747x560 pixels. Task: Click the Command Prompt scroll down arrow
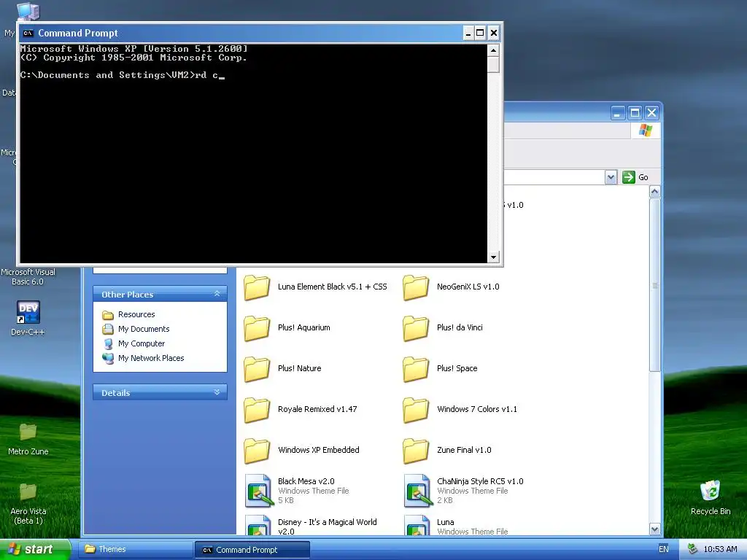click(493, 257)
